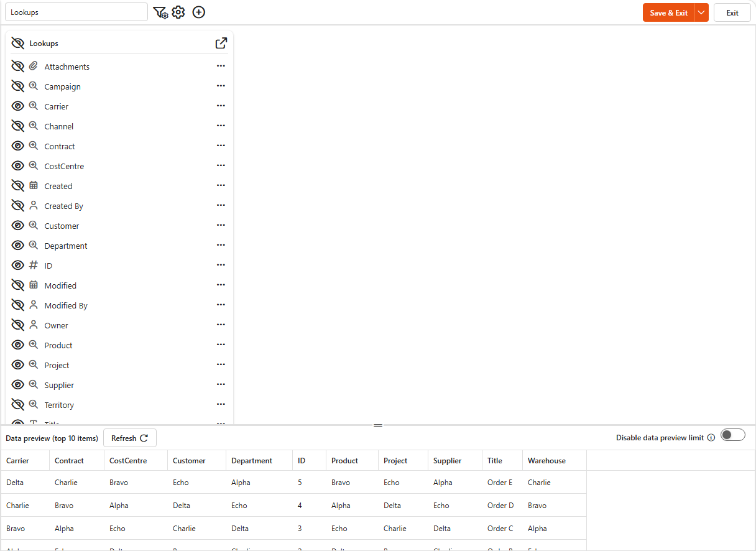Click the Owner person icon
This screenshot has width=756, height=551.
point(34,325)
